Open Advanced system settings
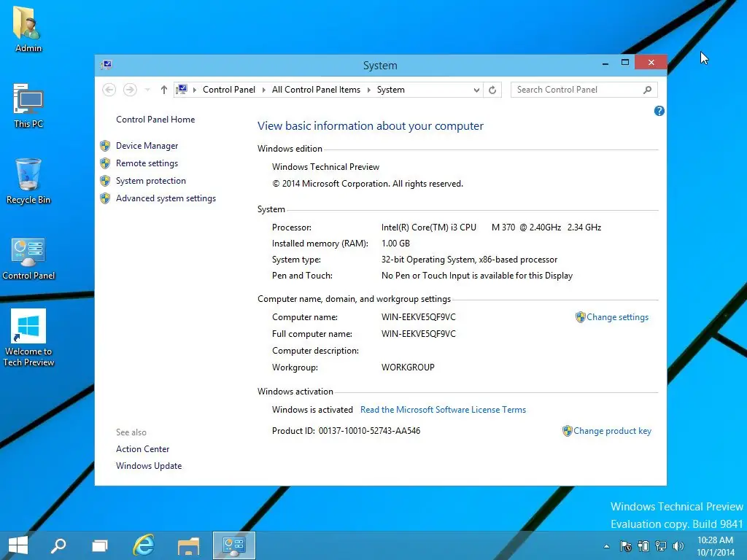This screenshot has height=560, width=747. pyautogui.click(x=166, y=198)
